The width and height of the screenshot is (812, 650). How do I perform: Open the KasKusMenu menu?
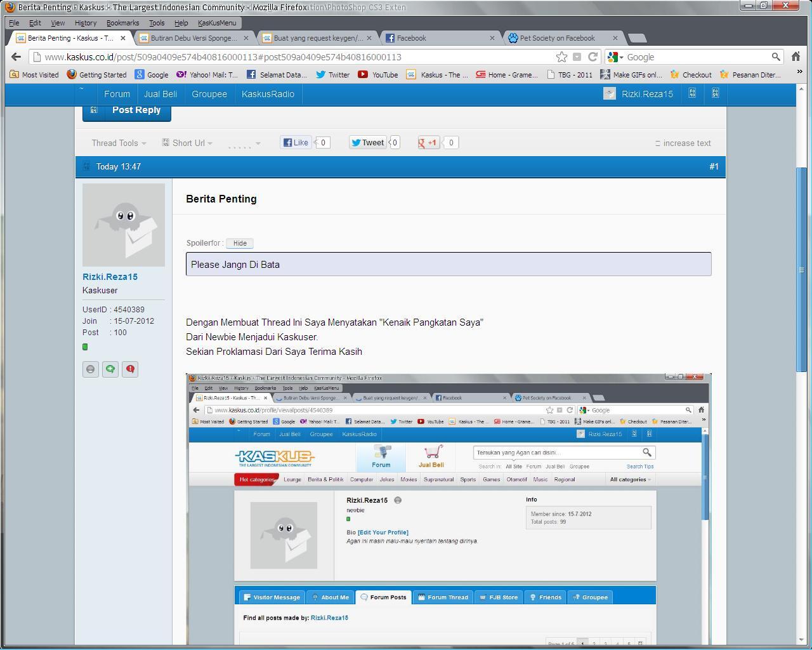217,23
